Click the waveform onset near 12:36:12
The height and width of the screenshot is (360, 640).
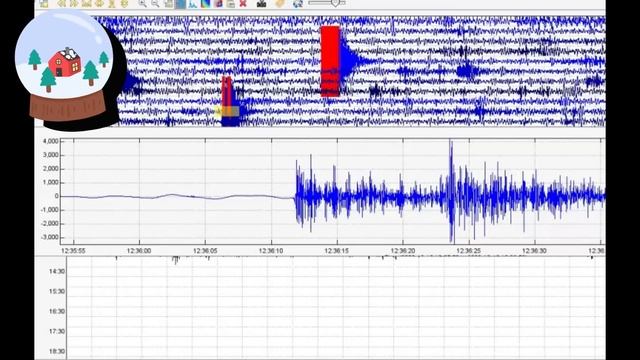pyautogui.click(x=296, y=197)
